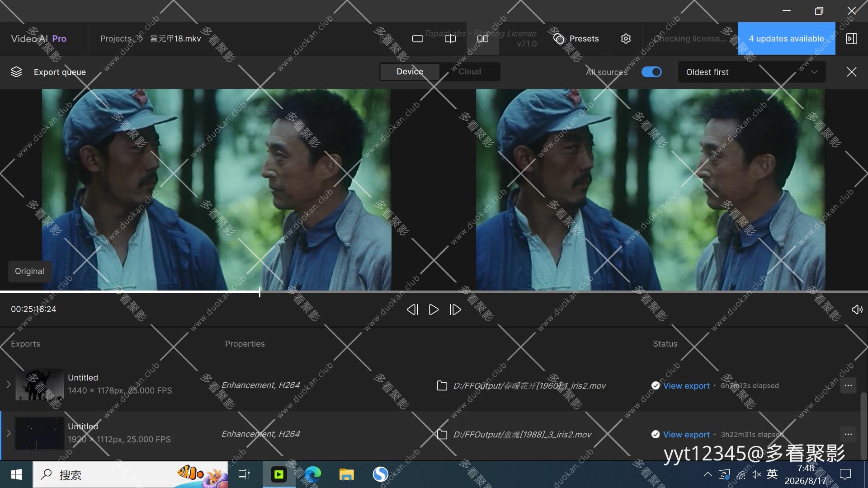Click the 霍元甲18.mkv project name
This screenshot has width=868, height=488.
[x=175, y=39]
